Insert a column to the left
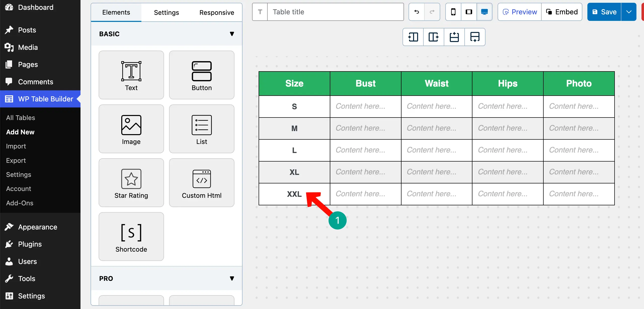The height and width of the screenshot is (309, 644). tap(413, 37)
